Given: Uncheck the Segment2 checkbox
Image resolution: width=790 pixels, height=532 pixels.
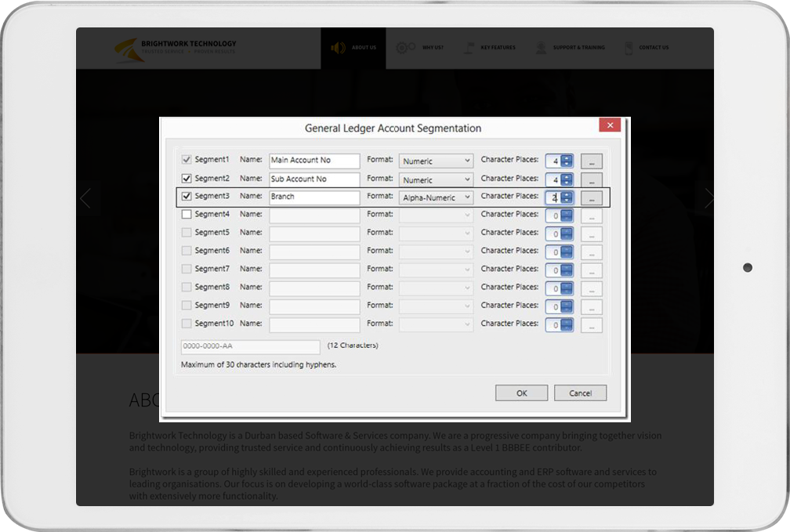Looking at the screenshot, I should pos(187,179).
